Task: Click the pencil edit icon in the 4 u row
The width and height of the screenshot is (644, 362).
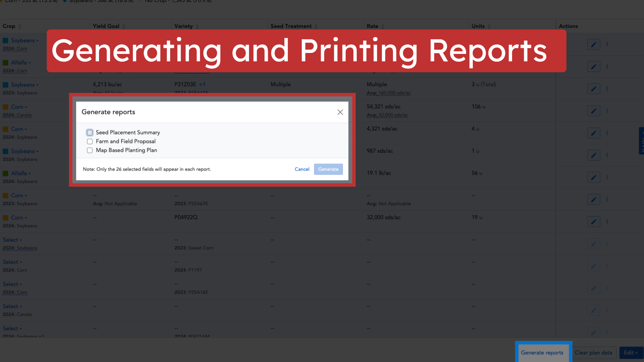Action: point(594,133)
